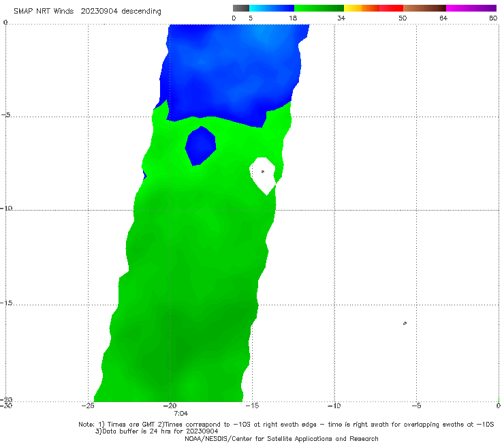This screenshot has width=504, height=443.
Task: Click the longitude axis label '-15'
Action: point(252,406)
